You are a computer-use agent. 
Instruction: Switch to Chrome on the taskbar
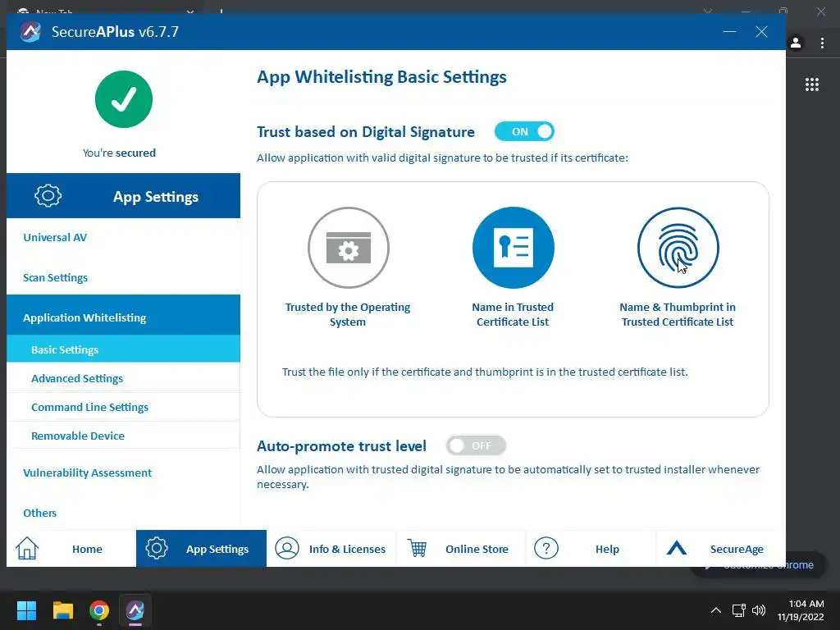click(99, 610)
